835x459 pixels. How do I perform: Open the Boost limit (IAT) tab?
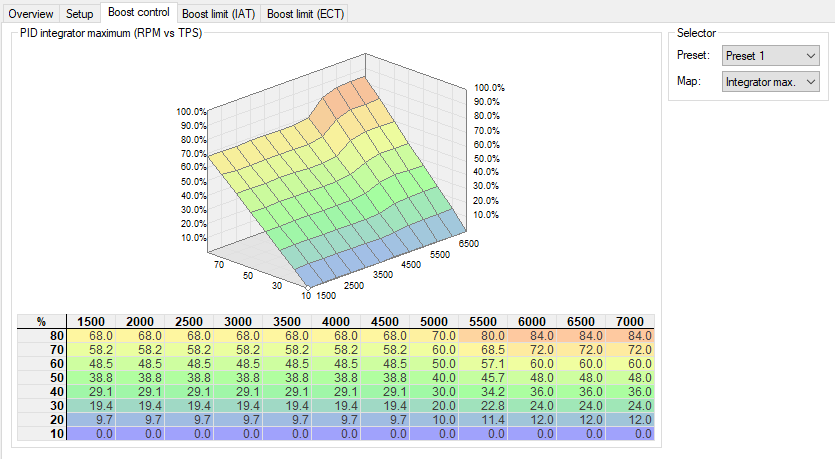click(x=218, y=14)
